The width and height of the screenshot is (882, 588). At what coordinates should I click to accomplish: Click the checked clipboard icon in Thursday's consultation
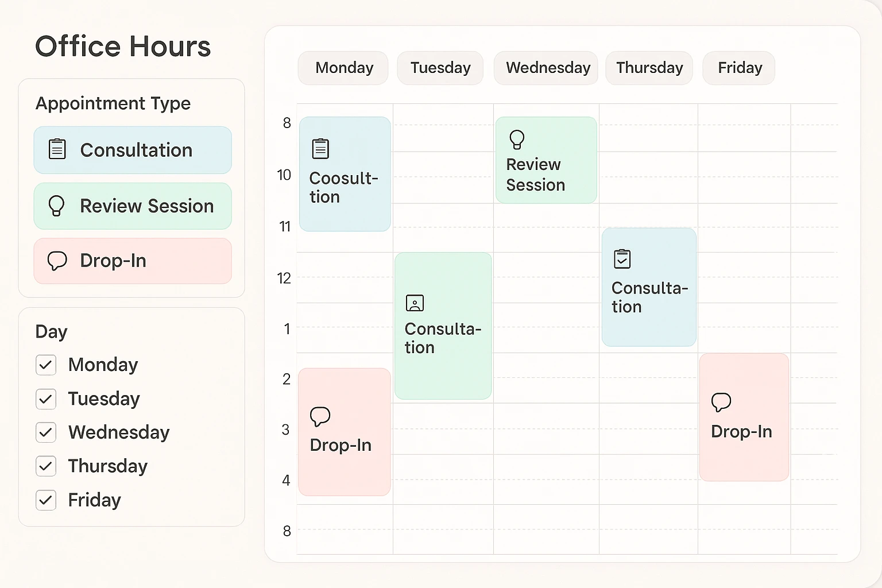(622, 259)
